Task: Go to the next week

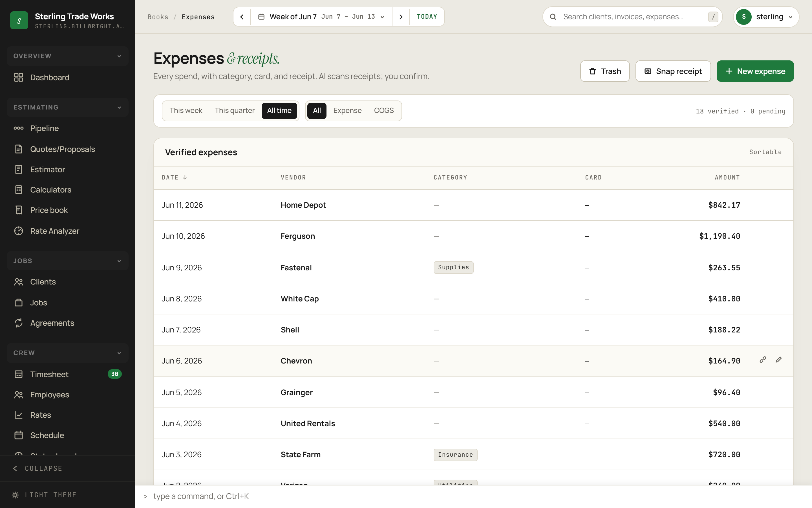Action: (401, 17)
